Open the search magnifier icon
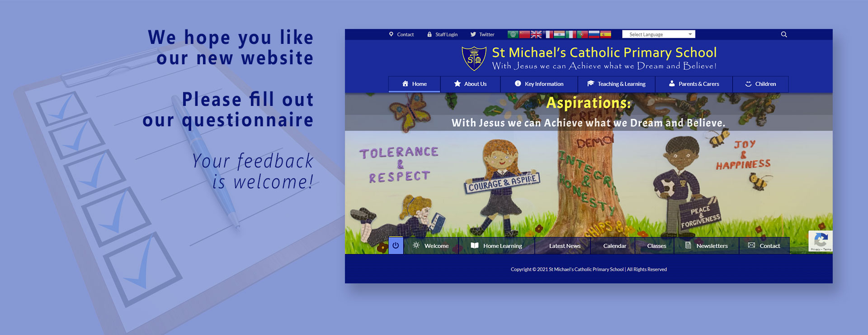Screen dimensions: 868x335 pos(784,34)
